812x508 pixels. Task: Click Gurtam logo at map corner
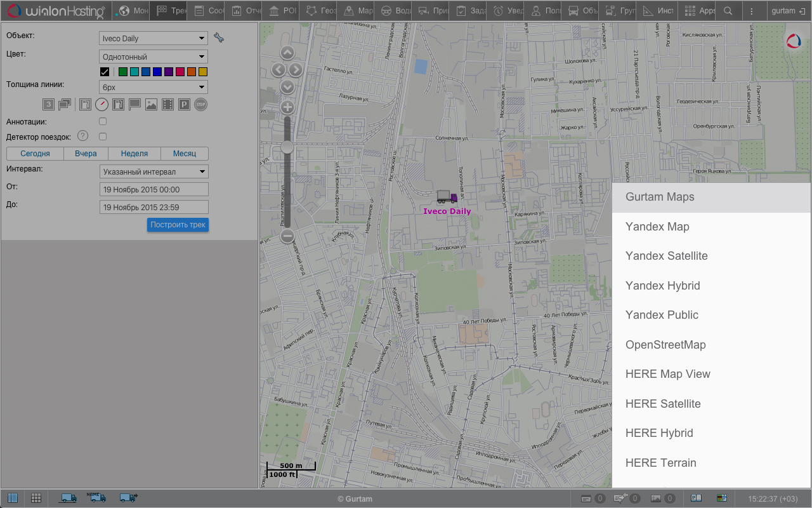[x=794, y=41]
